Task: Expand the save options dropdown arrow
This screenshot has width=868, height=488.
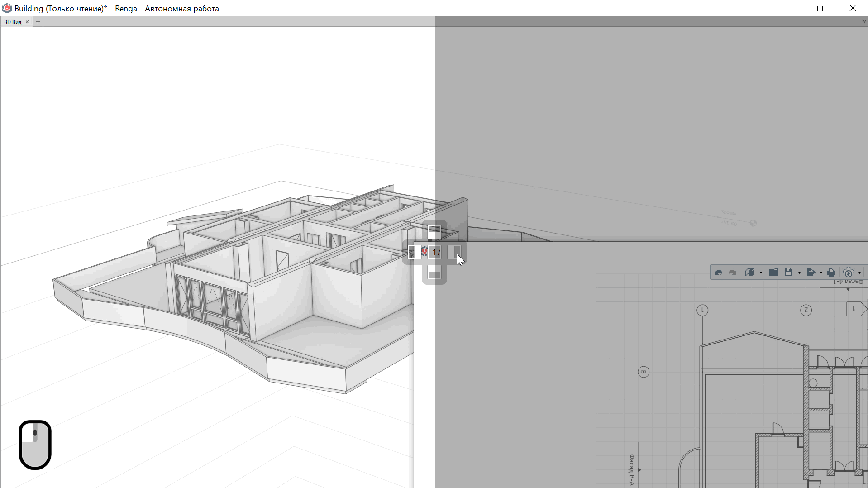Action: [799, 273]
